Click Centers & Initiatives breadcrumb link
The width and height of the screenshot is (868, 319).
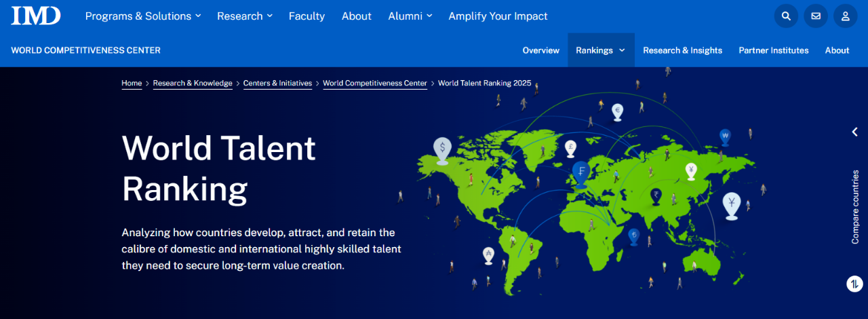pyautogui.click(x=277, y=83)
